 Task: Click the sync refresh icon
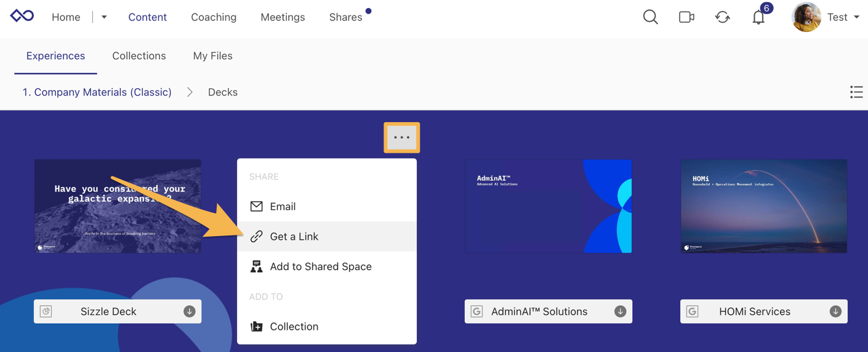(722, 17)
